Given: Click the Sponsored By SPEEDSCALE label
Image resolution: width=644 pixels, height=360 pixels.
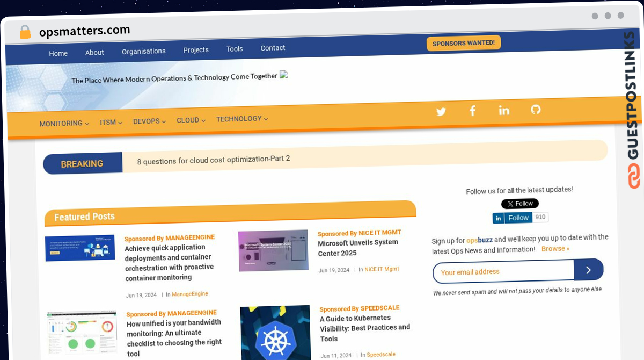Looking at the screenshot, I should (360, 308).
